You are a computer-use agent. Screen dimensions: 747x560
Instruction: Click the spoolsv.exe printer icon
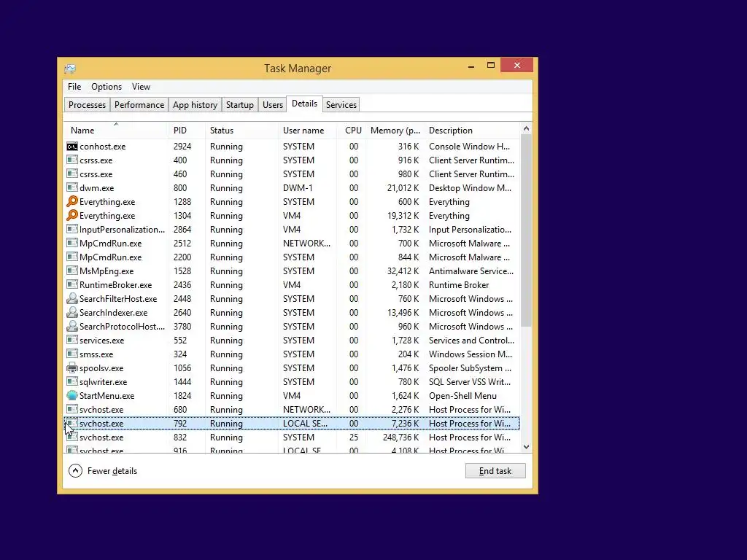[x=72, y=367]
